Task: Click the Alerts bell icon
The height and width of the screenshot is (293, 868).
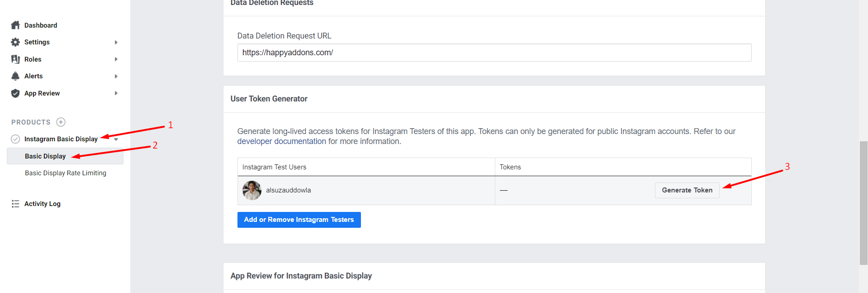Action: point(15,76)
